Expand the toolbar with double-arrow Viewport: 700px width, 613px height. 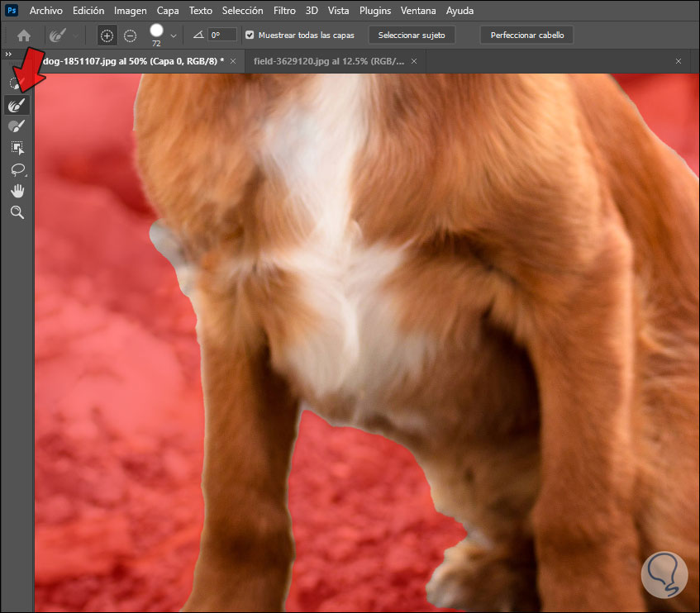tap(8, 54)
